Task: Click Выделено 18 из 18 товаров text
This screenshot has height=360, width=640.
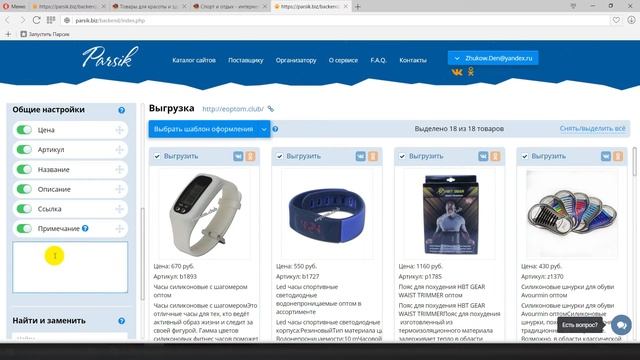Action: [x=459, y=129]
